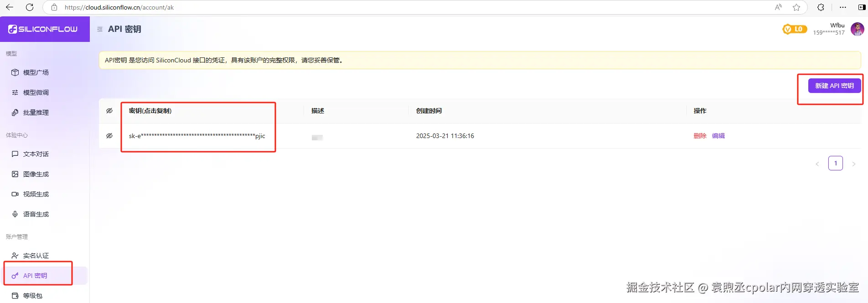Viewport: 868px width, 303px height.
Task: Open 等级包 in the sidebar
Action: point(27,296)
